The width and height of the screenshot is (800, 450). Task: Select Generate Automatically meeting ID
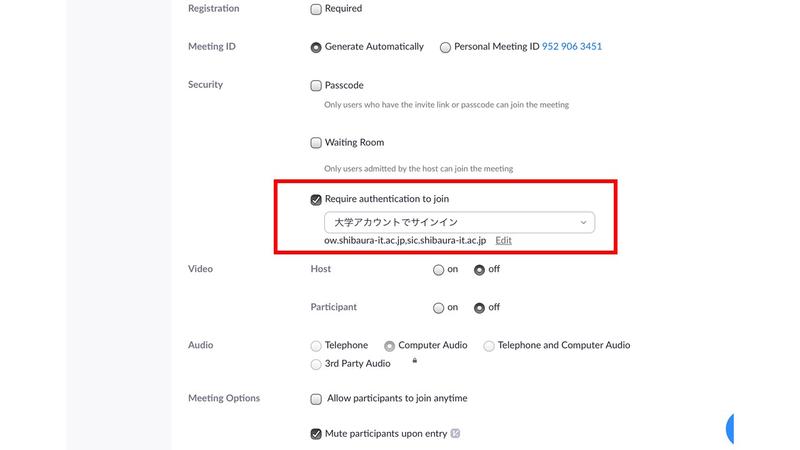[316, 47]
